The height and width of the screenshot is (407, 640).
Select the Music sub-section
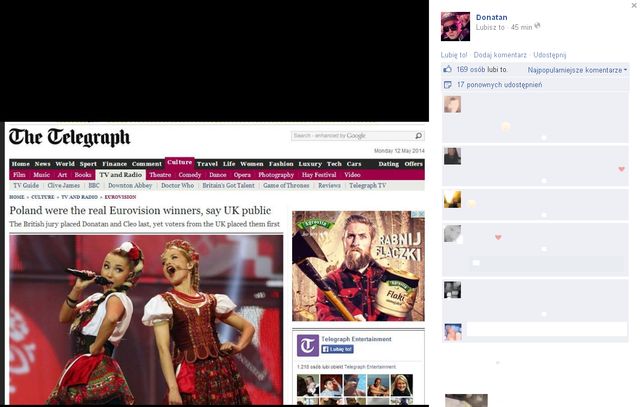pyautogui.click(x=42, y=175)
